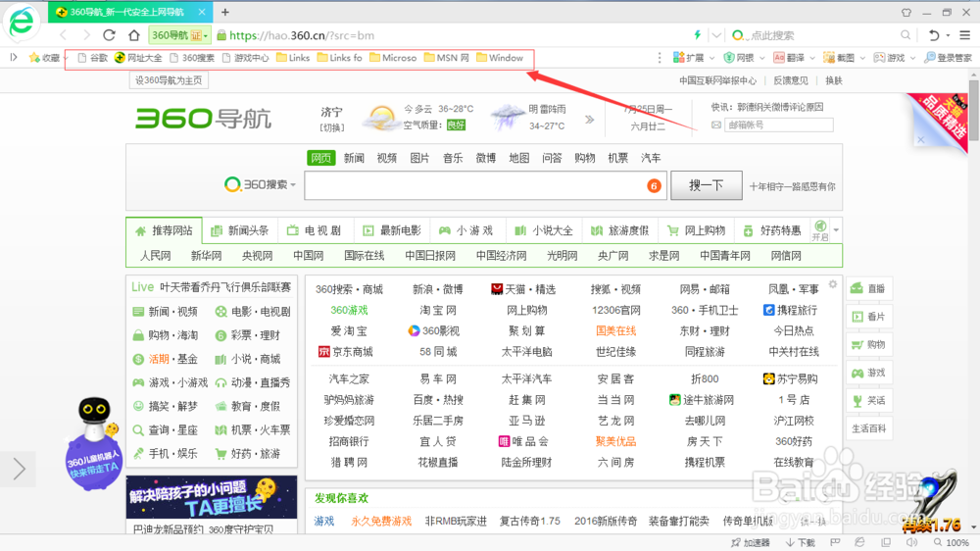Open the 购物 sidebar shortcut
The width and height of the screenshot is (980, 551).
(x=869, y=344)
